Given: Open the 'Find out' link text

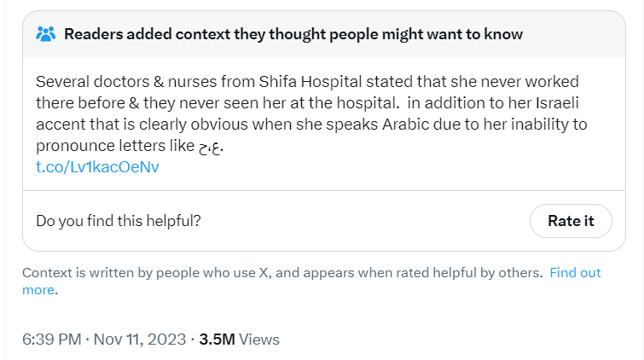Looking at the screenshot, I should point(575,272).
